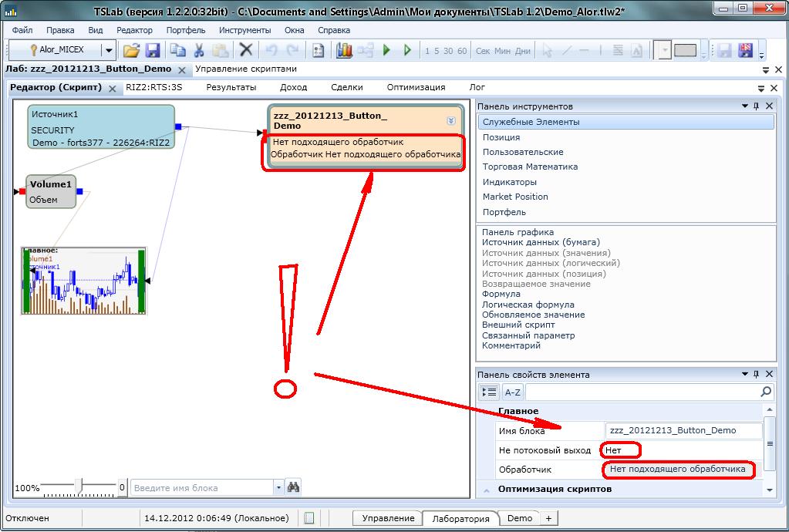Open the Alor_MICEX dropdown arrow
789x532 pixels.
109,50
